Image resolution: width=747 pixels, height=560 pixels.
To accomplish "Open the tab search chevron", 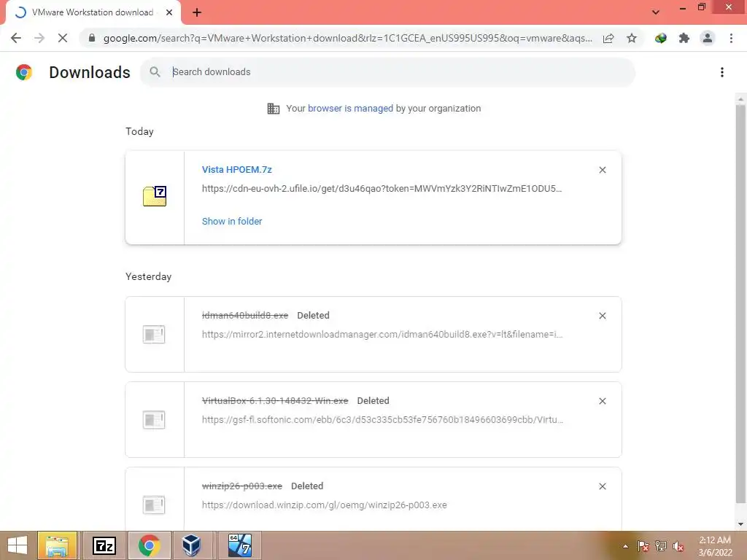I will point(656,12).
